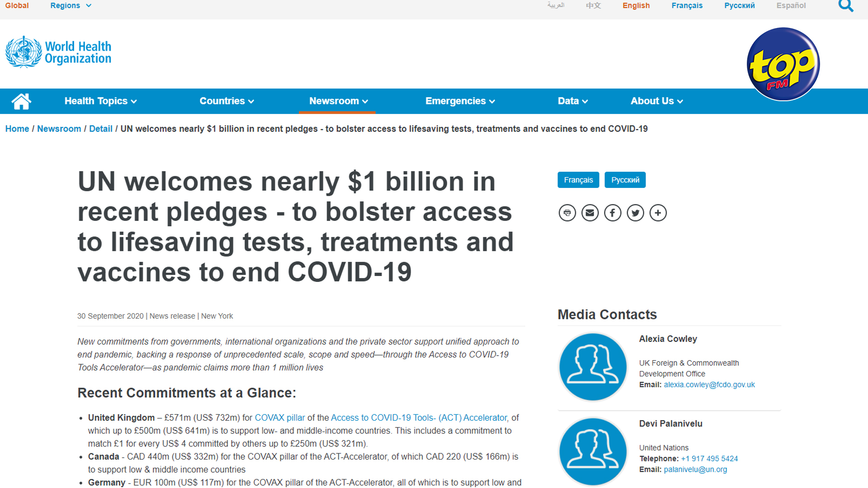868x488 pixels.
Task: Expand Data menu
Action: pyautogui.click(x=573, y=101)
